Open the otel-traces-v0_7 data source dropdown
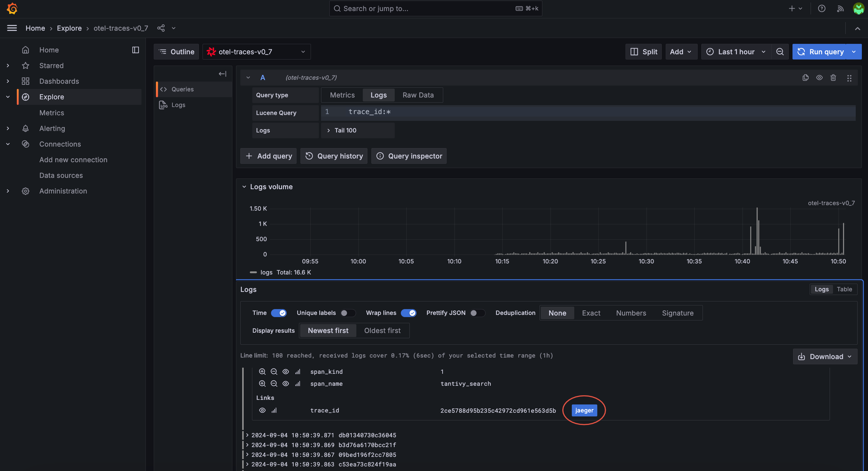This screenshot has height=471, width=868. pos(256,52)
